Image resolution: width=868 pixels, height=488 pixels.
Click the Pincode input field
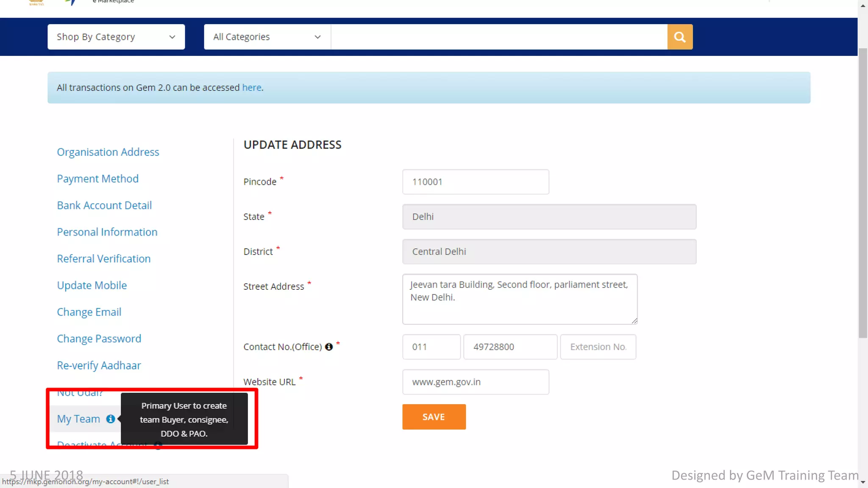475,182
